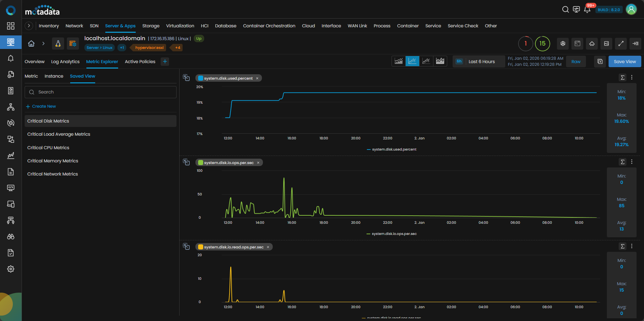Expand the navigation chevron beside Inventory
This screenshot has width=644, height=321.
click(29, 26)
